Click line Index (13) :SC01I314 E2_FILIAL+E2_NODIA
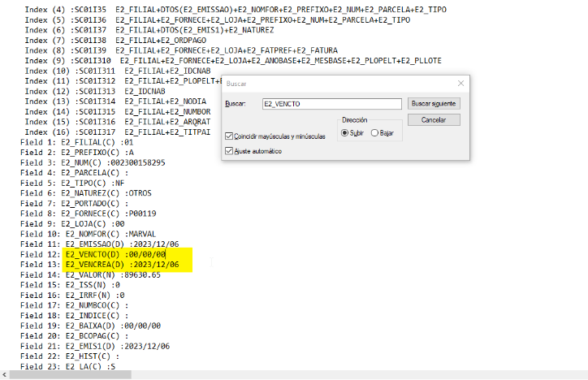This screenshot has width=588, height=380. point(115,101)
